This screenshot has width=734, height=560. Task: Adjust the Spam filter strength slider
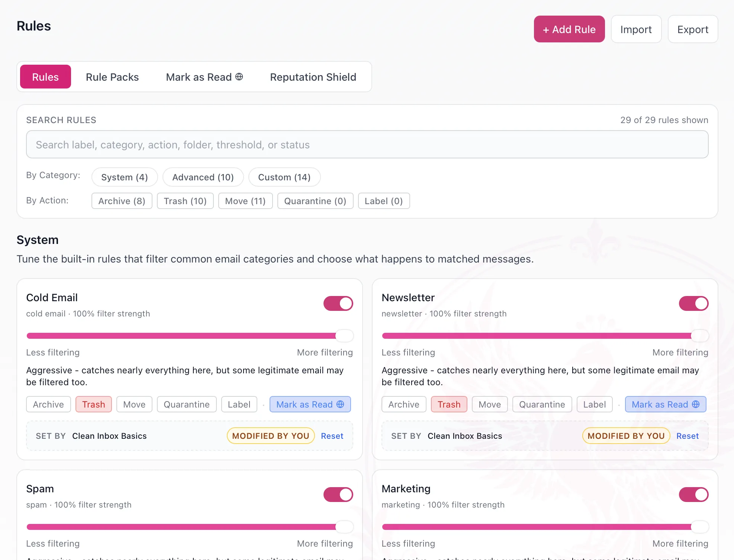[x=190, y=527]
